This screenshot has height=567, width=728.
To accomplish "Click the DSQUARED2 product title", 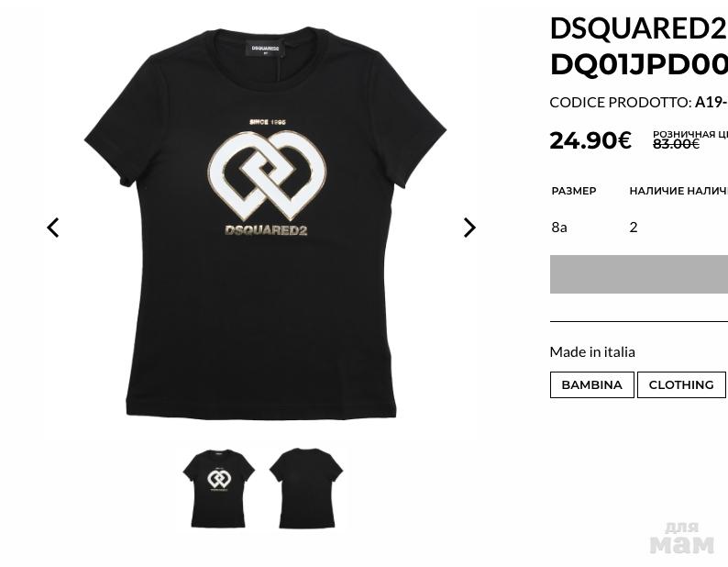I will coord(638,28).
